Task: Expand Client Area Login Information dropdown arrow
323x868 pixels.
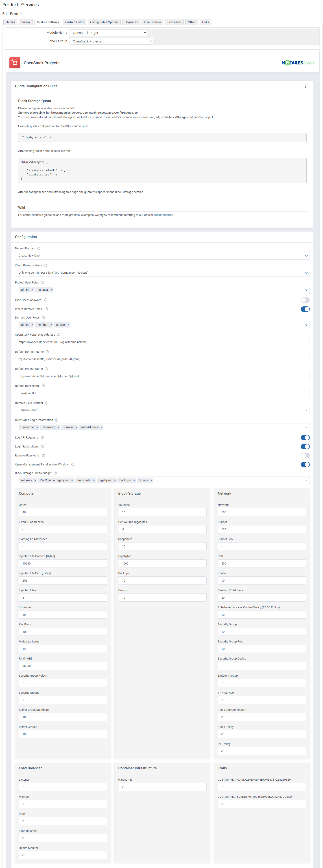Action: coord(306,427)
